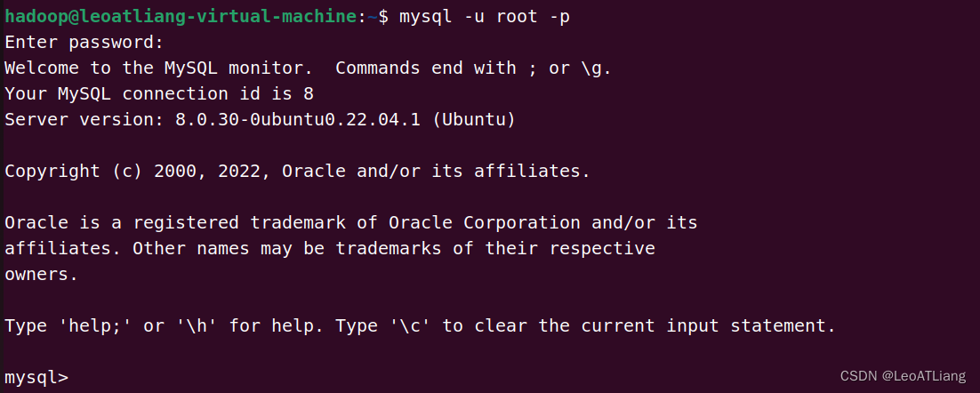Click the '\c' shortcut text
980x393 pixels.
[x=409, y=325]
